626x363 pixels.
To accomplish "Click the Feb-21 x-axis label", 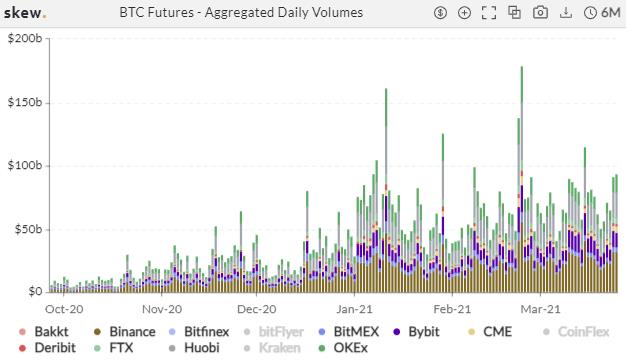I will (x=452, y=309).
